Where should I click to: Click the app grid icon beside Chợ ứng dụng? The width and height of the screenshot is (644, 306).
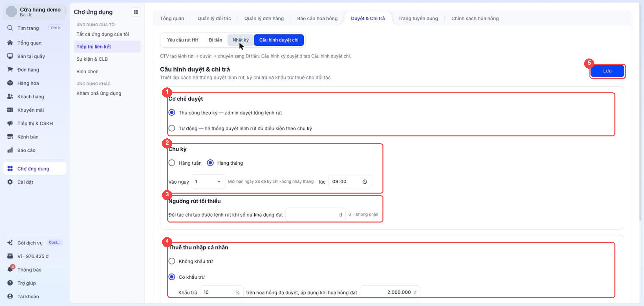pyautogui.click(x=136, y=12)
